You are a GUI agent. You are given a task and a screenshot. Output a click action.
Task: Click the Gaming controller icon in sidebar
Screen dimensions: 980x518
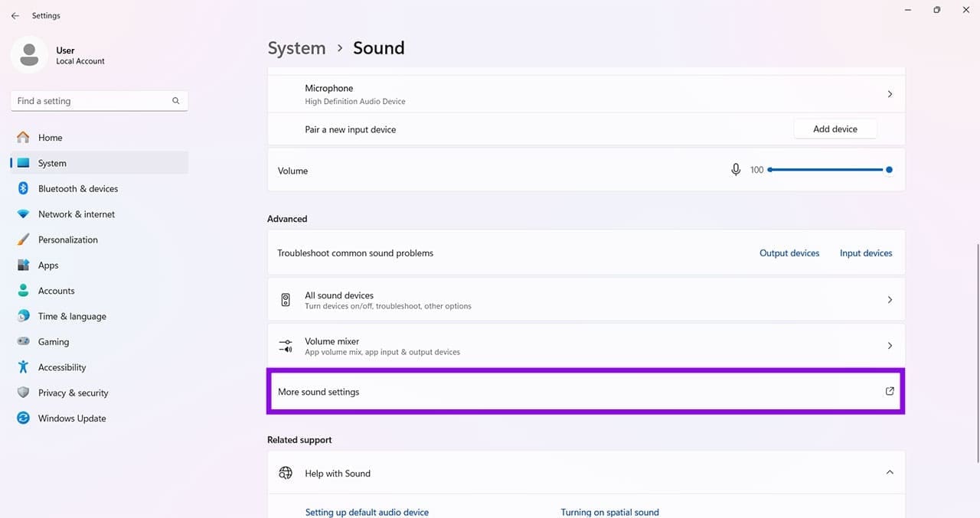[23, 341]
